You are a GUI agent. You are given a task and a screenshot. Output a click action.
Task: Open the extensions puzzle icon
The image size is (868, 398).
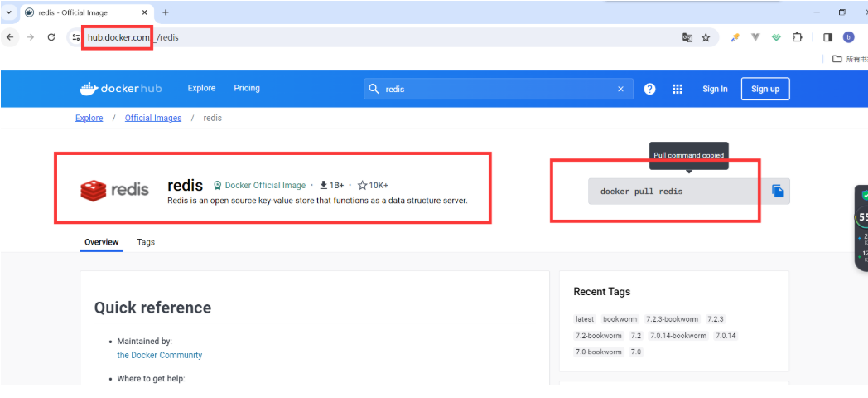pyautogui.click(x=797, y=37)
